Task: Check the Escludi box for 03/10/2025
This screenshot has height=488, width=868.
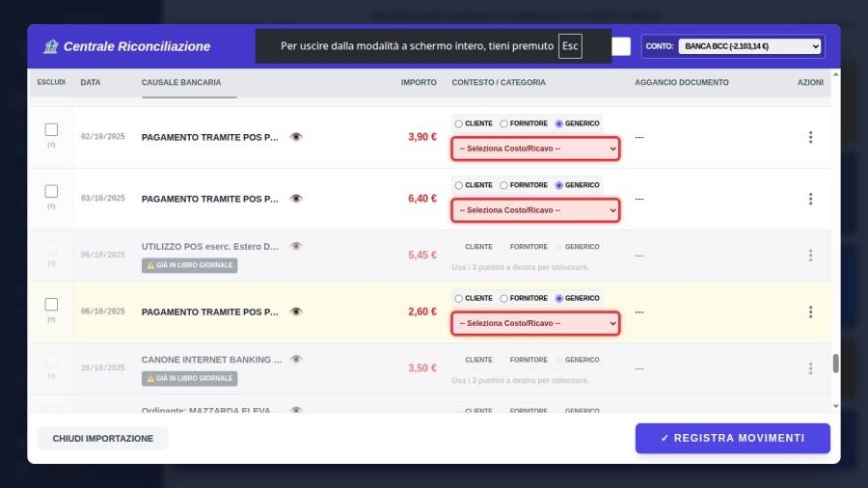Action: tap(51, 191)
